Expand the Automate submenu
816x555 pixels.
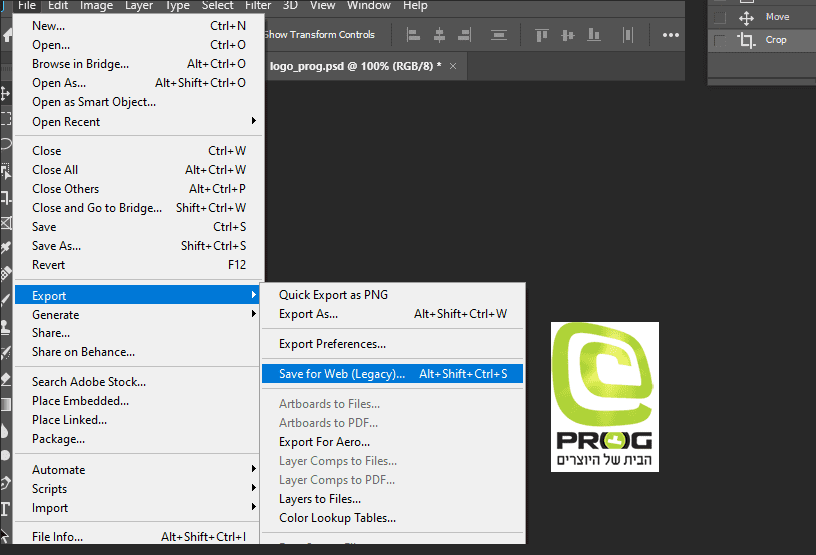[x=139, y=470]
